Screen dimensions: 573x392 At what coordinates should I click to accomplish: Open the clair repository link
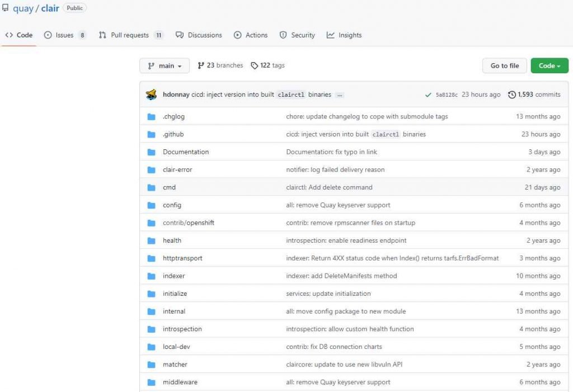[x=50, y=8]
